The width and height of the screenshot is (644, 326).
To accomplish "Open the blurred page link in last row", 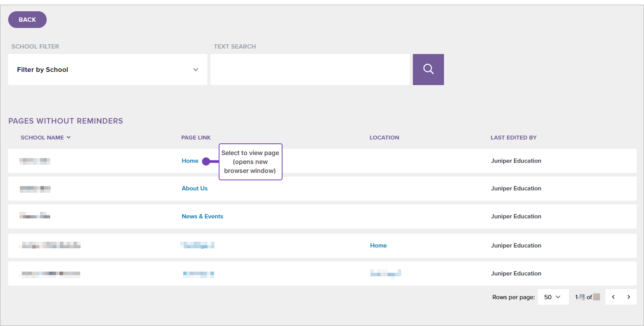I will 198,274.
